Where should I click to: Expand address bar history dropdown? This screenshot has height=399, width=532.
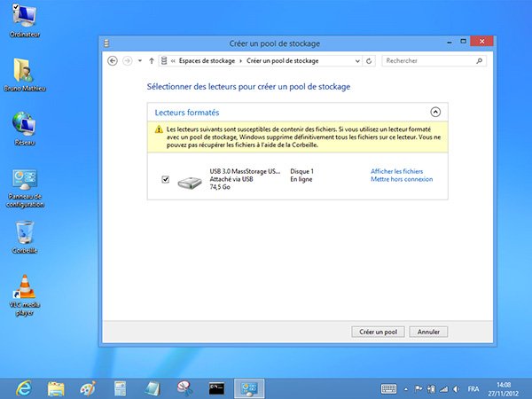pos(357,61)
